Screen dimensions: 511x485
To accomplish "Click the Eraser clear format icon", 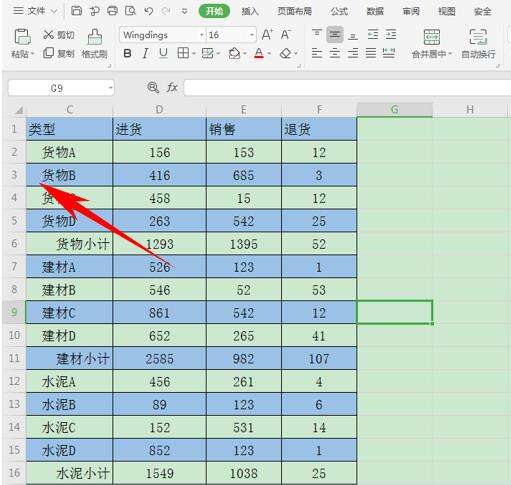I will pos(286,53).
